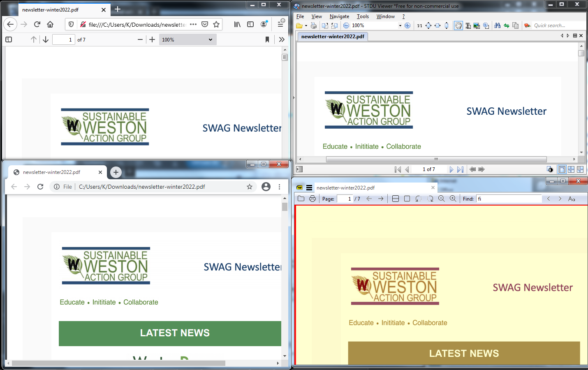
Task: Go to previous page in Firefox PDF viewer
Action: 34,39
